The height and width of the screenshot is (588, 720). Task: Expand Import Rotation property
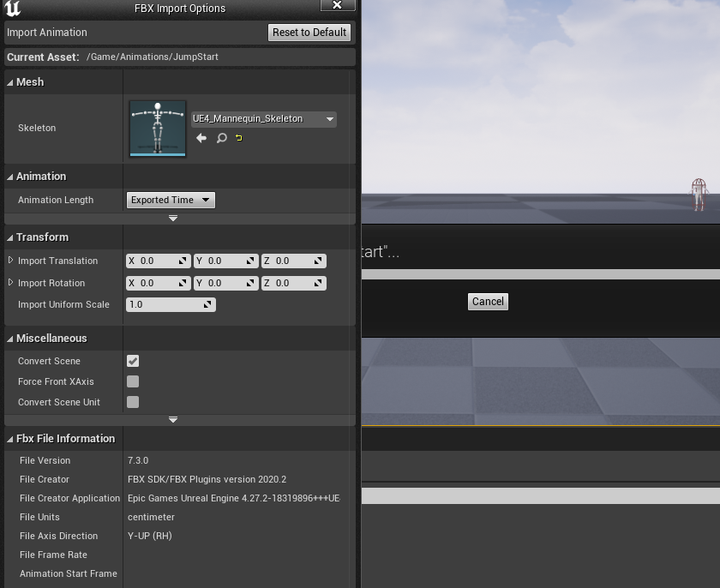point(10,282)
